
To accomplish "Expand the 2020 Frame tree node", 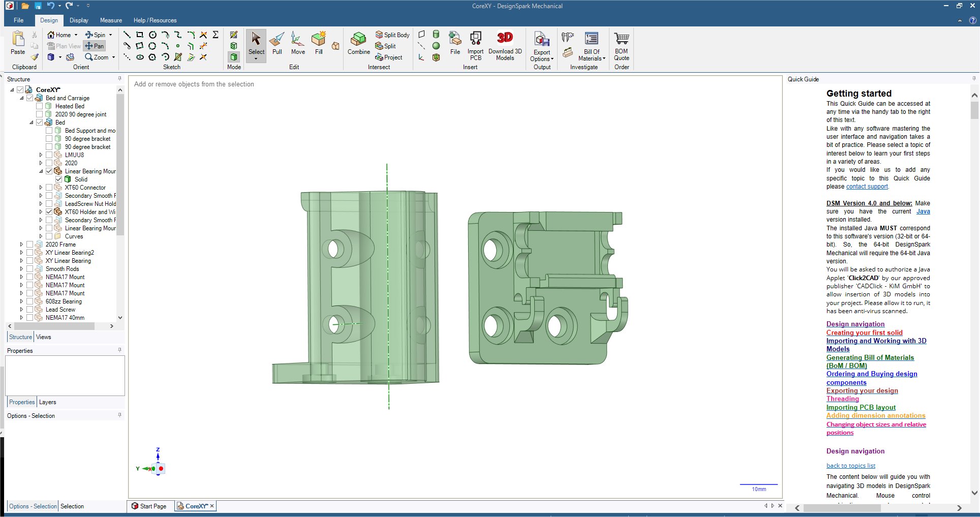I will coord(21,245).
